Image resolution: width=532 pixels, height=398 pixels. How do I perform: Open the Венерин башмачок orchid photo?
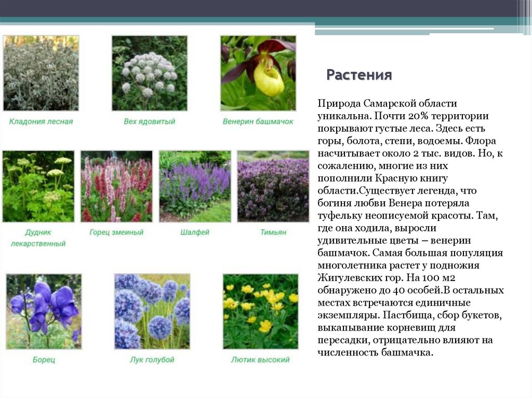pyautogui.click(x=258, y=73)
